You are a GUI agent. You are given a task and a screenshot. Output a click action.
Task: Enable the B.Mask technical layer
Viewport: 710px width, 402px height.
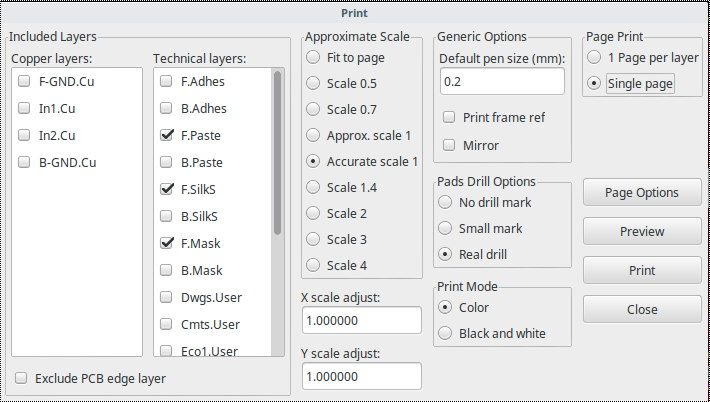pos(166,270)
